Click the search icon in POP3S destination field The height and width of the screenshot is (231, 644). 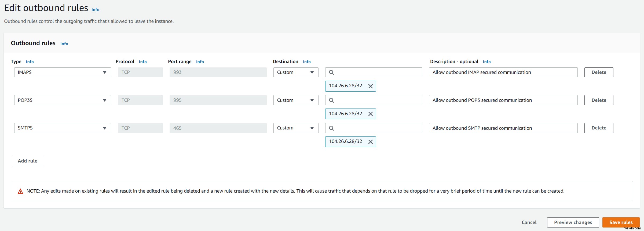pyautogui.click(x=331, y=100)
